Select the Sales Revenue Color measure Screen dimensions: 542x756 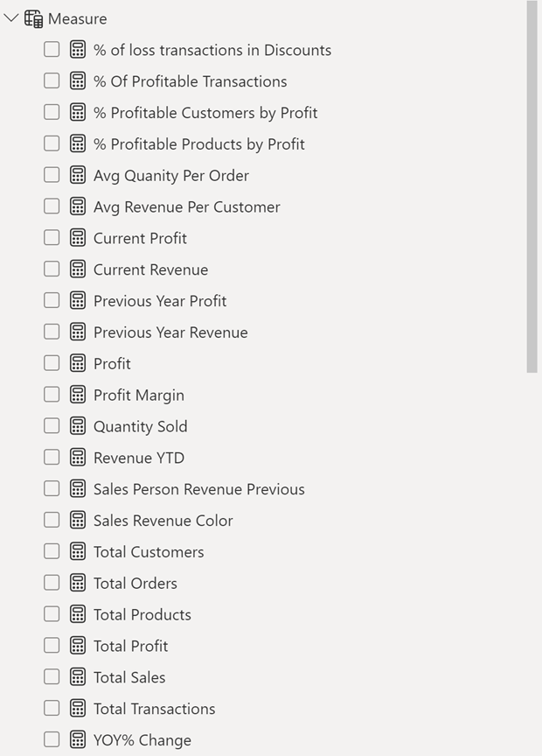pos(163,521)
